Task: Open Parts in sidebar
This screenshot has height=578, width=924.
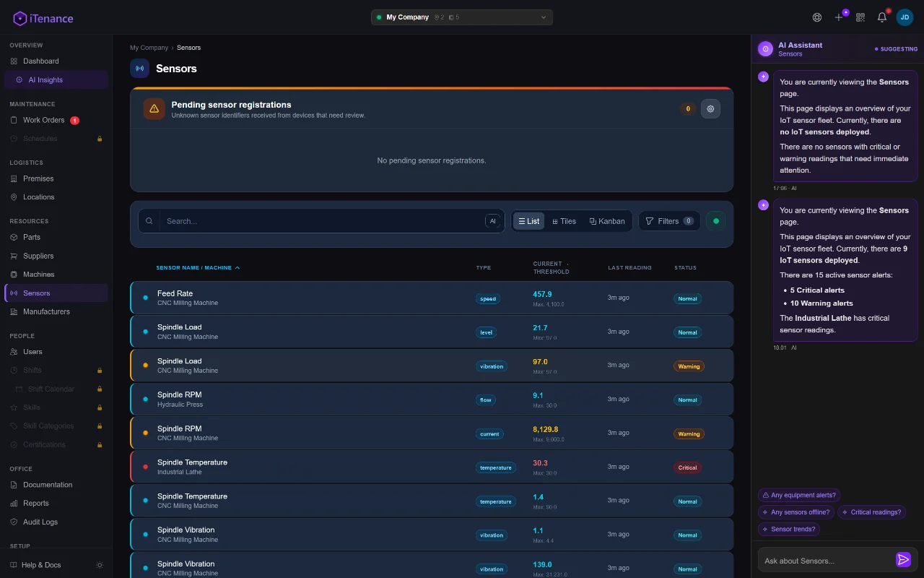Action: tap(56, 237)
